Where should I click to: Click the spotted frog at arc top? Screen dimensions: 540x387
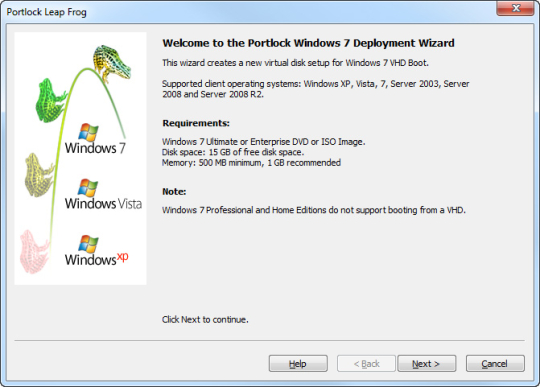point(112,63)
